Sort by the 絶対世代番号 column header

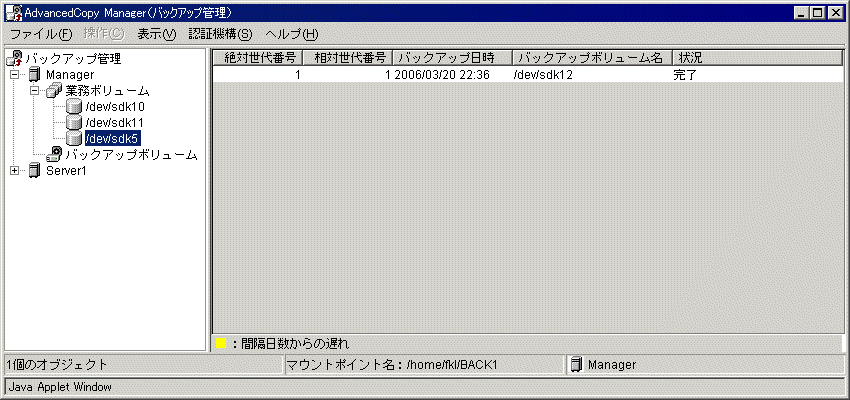click(257, 57)
